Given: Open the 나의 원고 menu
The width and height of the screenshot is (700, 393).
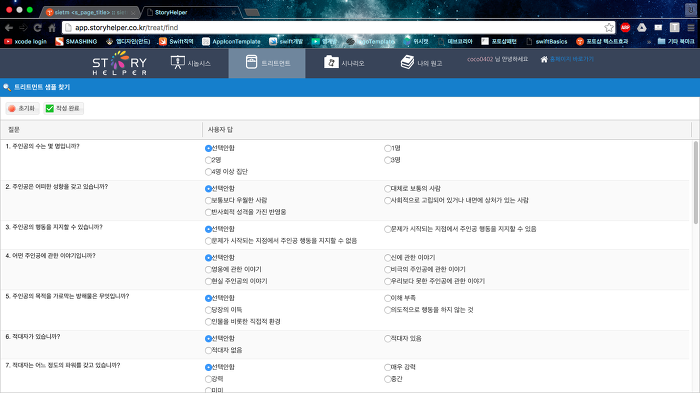Looking at the screenshot, I should 421,63.
